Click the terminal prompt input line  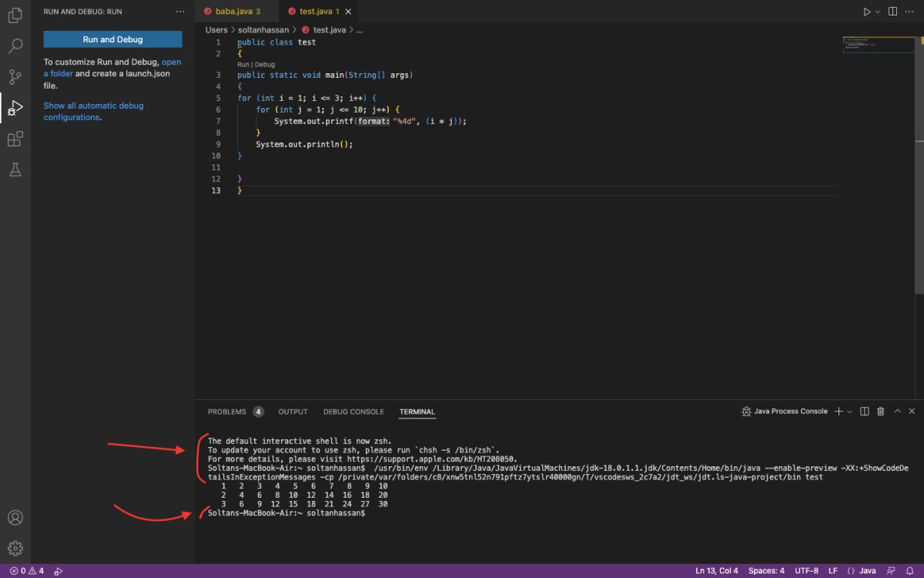point(286,513)
